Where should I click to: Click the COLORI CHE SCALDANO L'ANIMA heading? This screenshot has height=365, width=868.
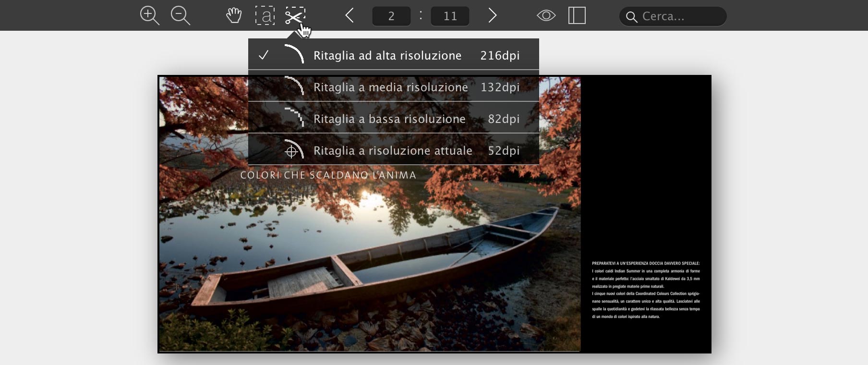coord(328,175)
